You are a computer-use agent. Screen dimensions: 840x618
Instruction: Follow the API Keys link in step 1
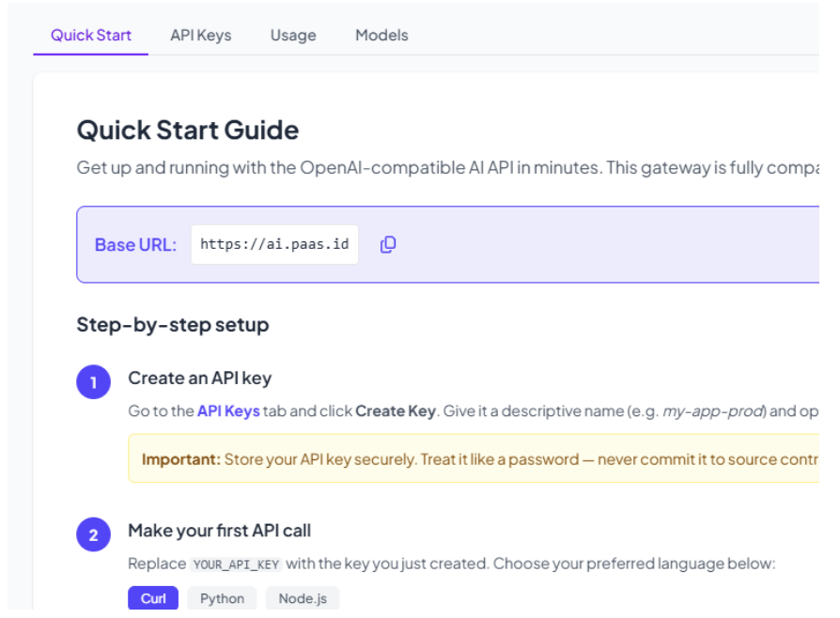point(228,410)
